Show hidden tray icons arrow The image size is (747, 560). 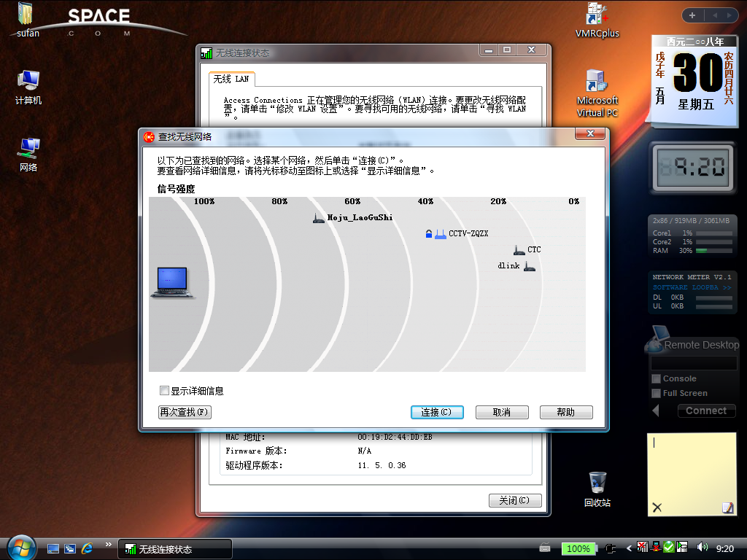point(629,548)
